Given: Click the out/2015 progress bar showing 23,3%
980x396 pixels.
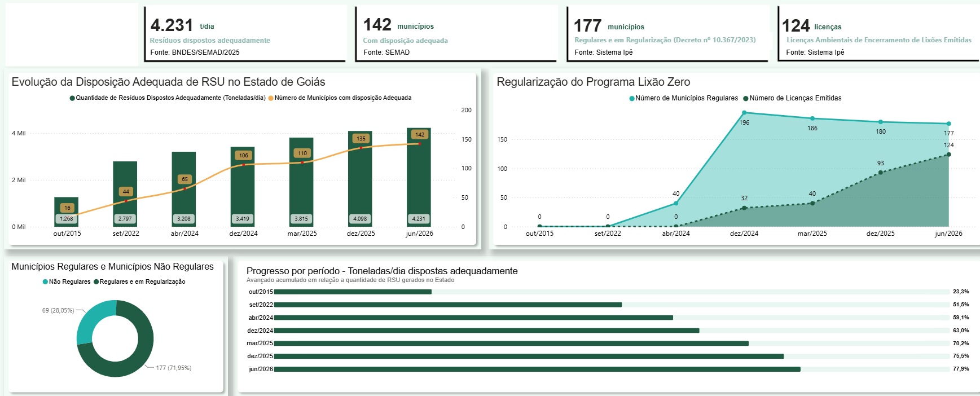Looking at the screenshot, I should tap(353, 292).
